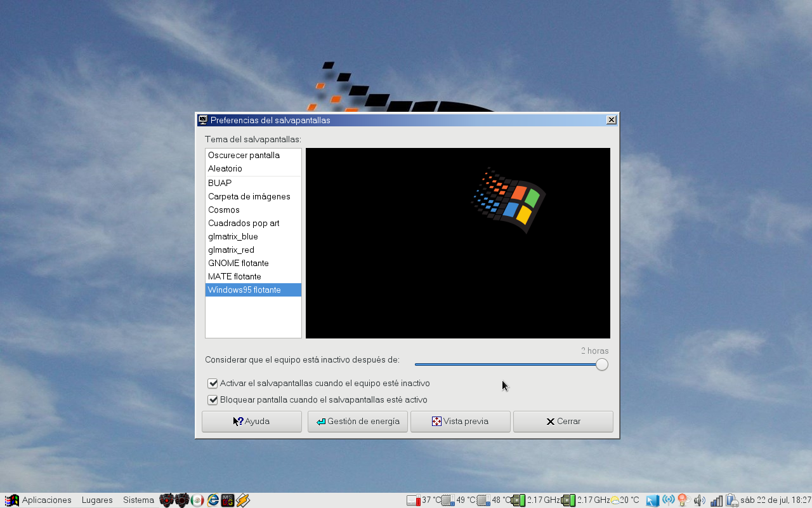Click the Mexican flag launcher icon

(x=197, y=500)
